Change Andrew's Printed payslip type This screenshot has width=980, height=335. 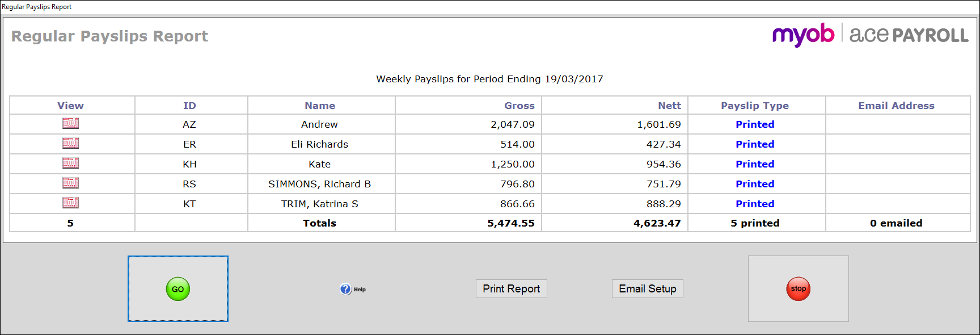click(x=754, y=124)
